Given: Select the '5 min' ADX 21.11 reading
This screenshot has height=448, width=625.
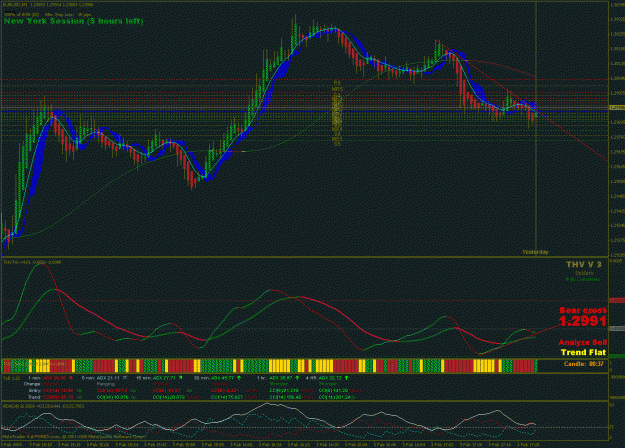Looking at the screenshot, I should click(106, 378).
